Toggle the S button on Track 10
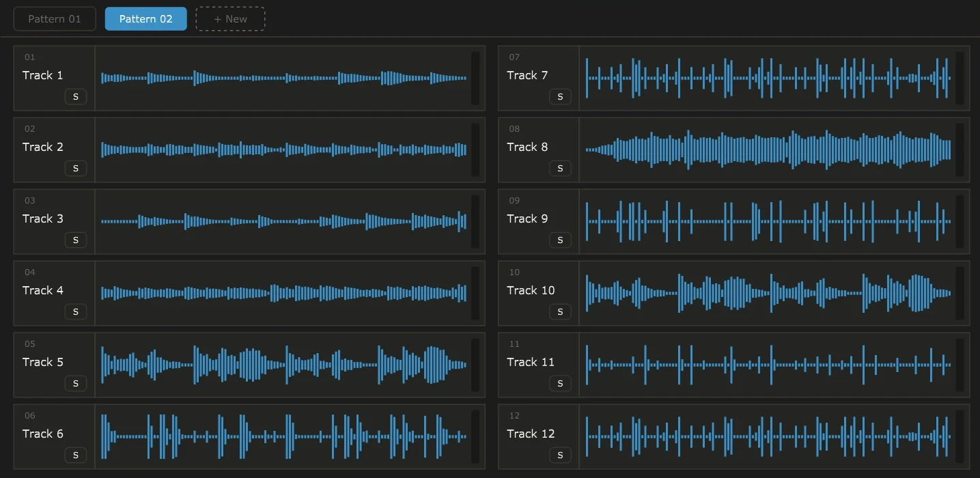The height and width of the screenshot is (478, 980). [x=560, y=312]
